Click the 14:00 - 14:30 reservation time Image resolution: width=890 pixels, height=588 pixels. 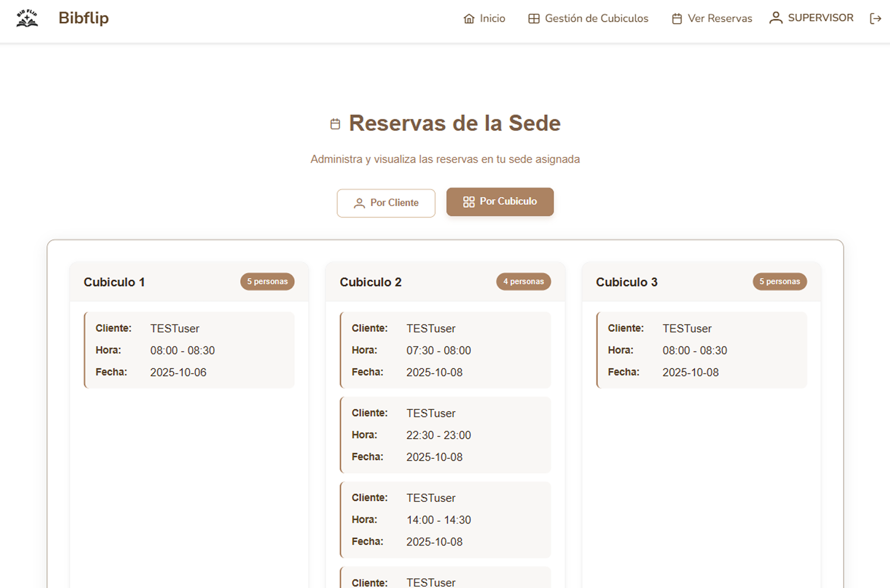pos(438,520)
